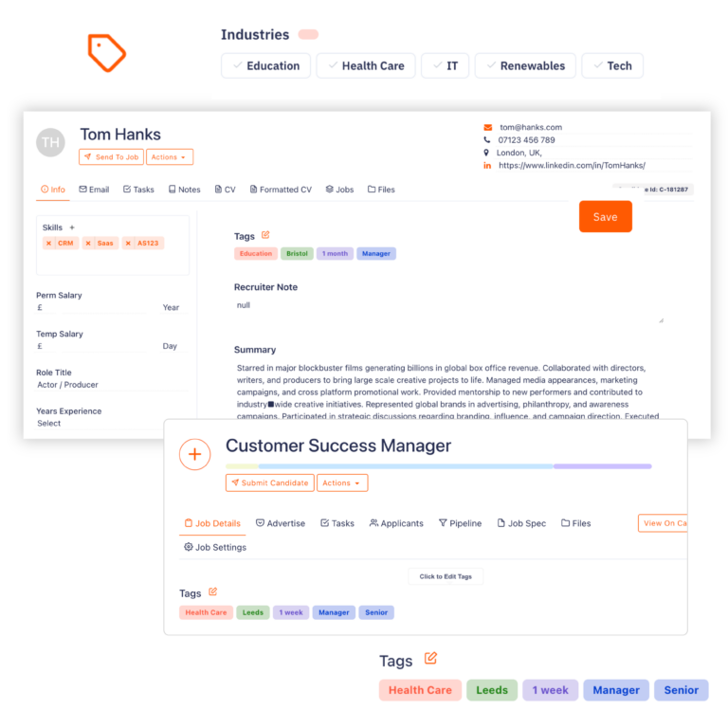Image resolution: width=728 pixels, height=728 pixels.
Task: Open the Perm Salary Year dropdown
Action: 174,307
